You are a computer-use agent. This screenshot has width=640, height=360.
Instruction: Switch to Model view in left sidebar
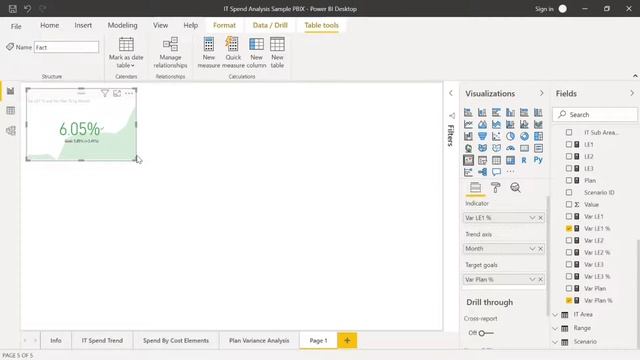tap(11, 131)
